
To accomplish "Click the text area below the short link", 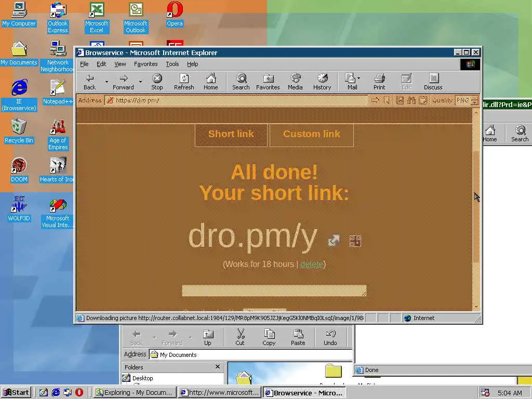I will 274,291.
